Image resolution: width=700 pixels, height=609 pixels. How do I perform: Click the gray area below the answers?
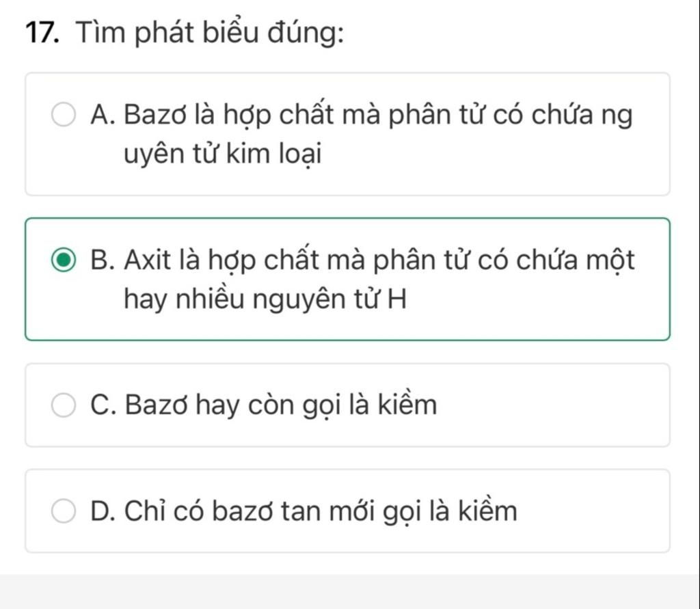pyautogui.click(x=350, y=592)
